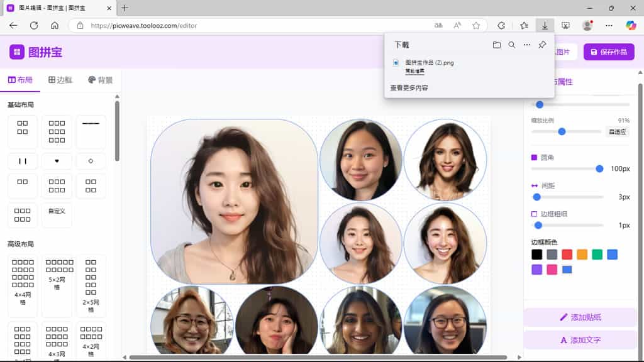Pick the gray border color swatch
This screenshot has height=362, width=644.
[x=552, y=255]
